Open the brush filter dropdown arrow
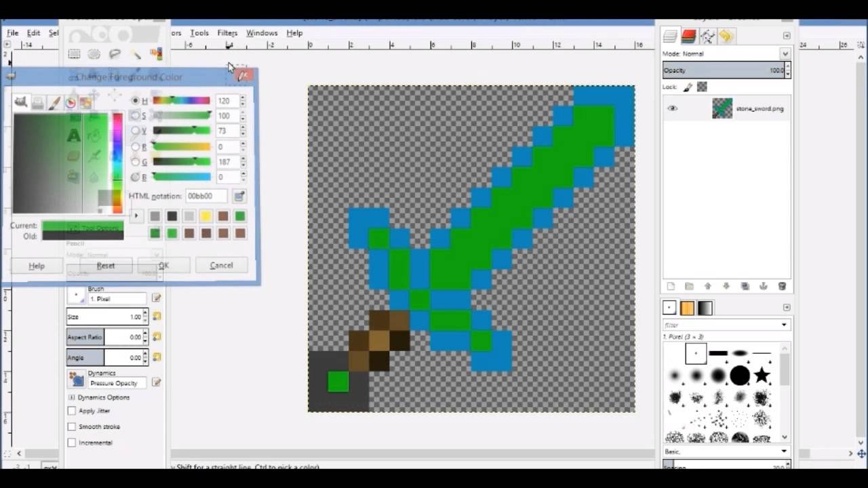 (x=784, y=325)
